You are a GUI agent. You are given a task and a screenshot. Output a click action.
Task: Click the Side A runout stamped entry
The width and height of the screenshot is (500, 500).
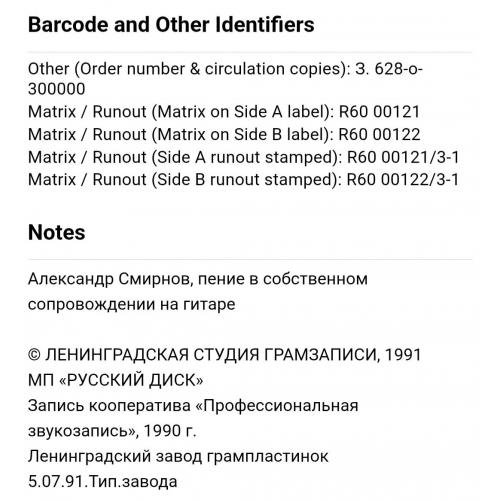(245, 157)
